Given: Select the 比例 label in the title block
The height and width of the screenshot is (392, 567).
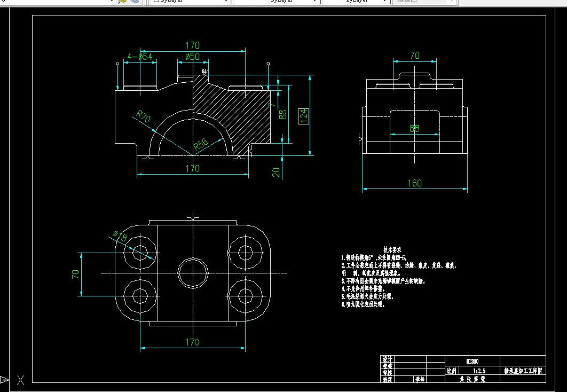Looking at the screenshot, I should pyautogui.click(x=452, y=371).
